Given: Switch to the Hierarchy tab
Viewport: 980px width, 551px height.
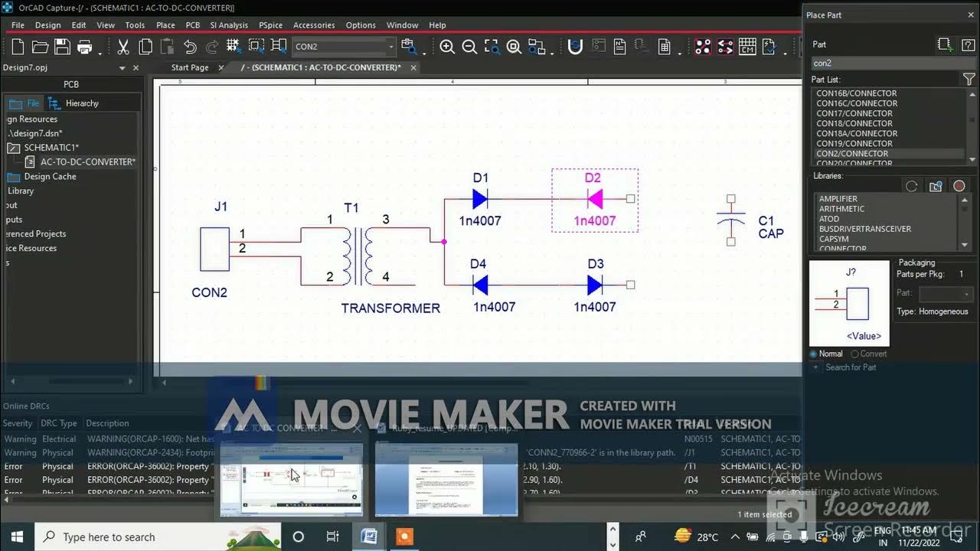Looking at the screenshot, I should [x=73, y=103].
